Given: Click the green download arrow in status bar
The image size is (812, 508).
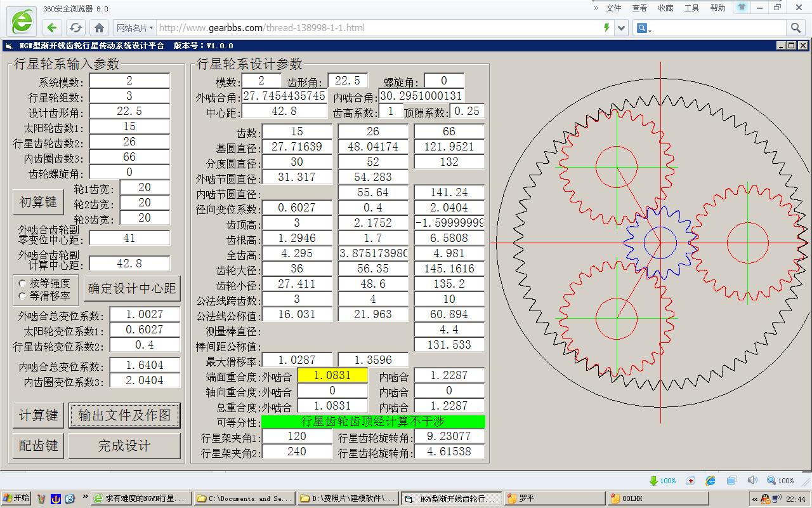Looking at the screenshot, I should tap(653, 481).
